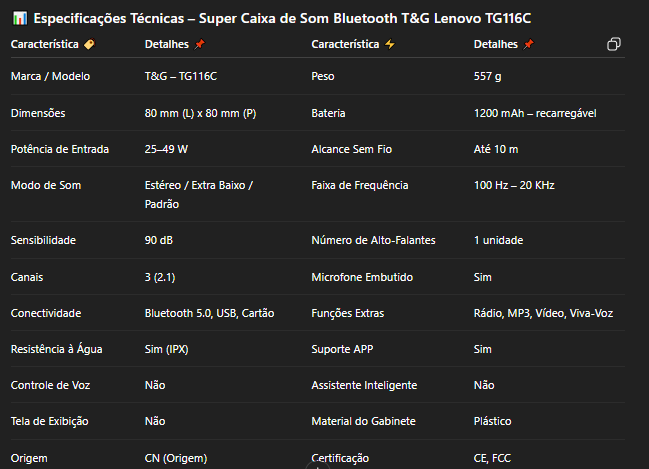Click the scroll-down arrow at bottom center

[317, 466]
